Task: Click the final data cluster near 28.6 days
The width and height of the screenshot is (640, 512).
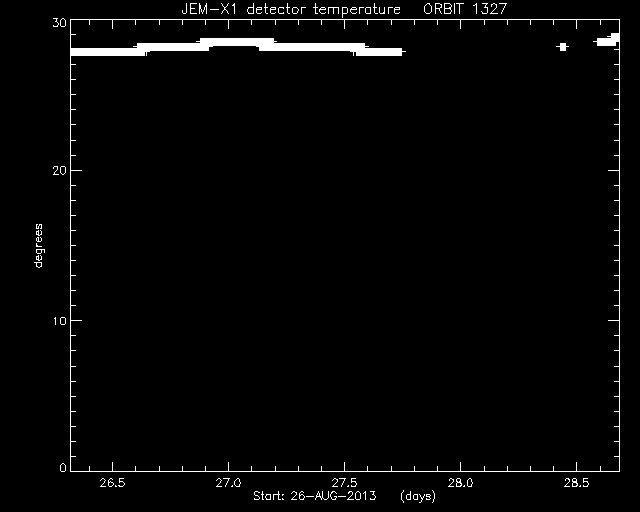Action: (608, 40)
